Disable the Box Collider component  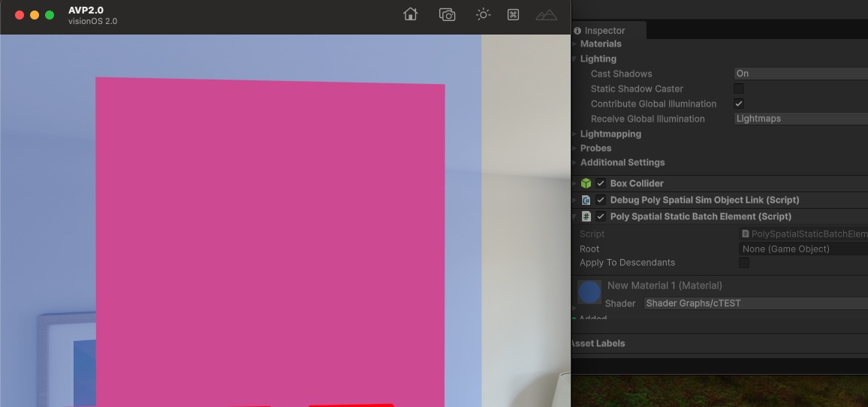(601, 183)
